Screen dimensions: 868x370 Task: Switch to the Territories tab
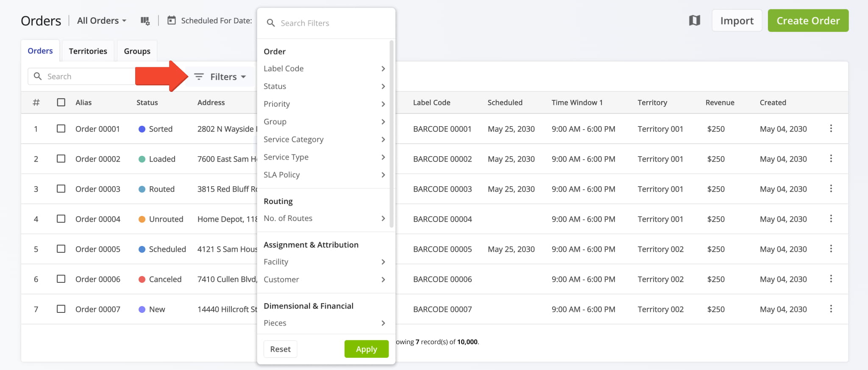click(x=88, y=51)
